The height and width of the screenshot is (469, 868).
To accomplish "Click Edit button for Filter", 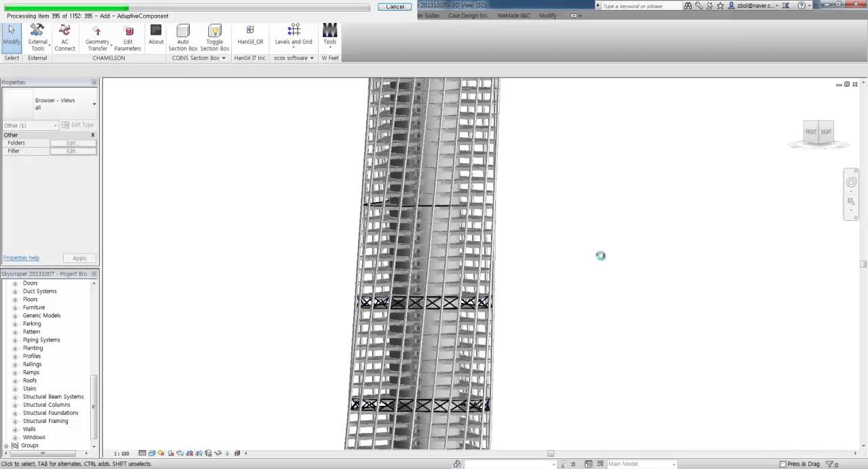I will pos(73,151).
